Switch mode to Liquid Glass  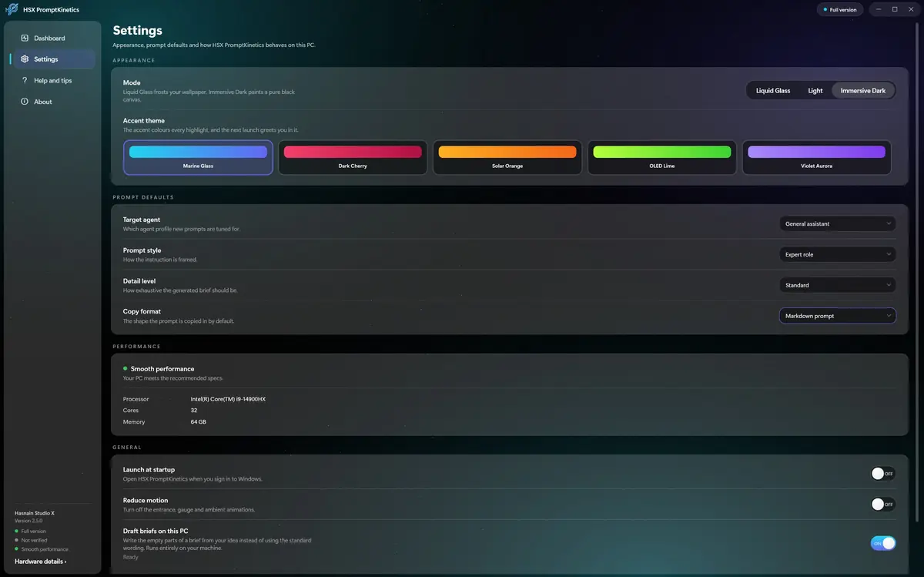coord(773,90)
